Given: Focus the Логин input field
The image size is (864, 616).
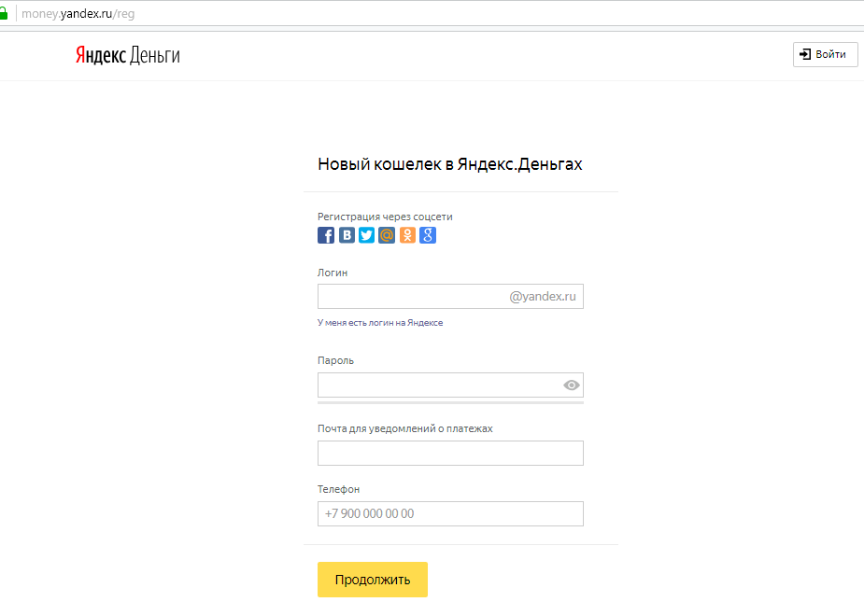Looking at the screenshot, I should coord(411,297).
